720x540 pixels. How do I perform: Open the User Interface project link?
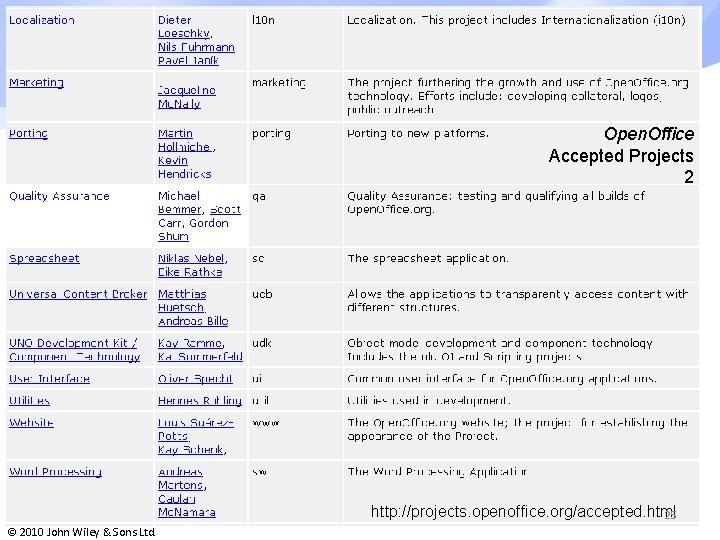coord(49,379)
